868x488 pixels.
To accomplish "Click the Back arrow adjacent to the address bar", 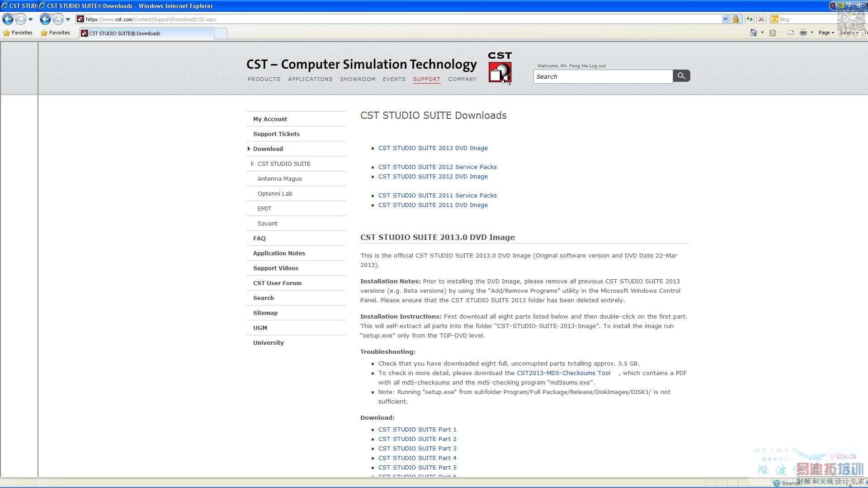I will pos(45,19).
